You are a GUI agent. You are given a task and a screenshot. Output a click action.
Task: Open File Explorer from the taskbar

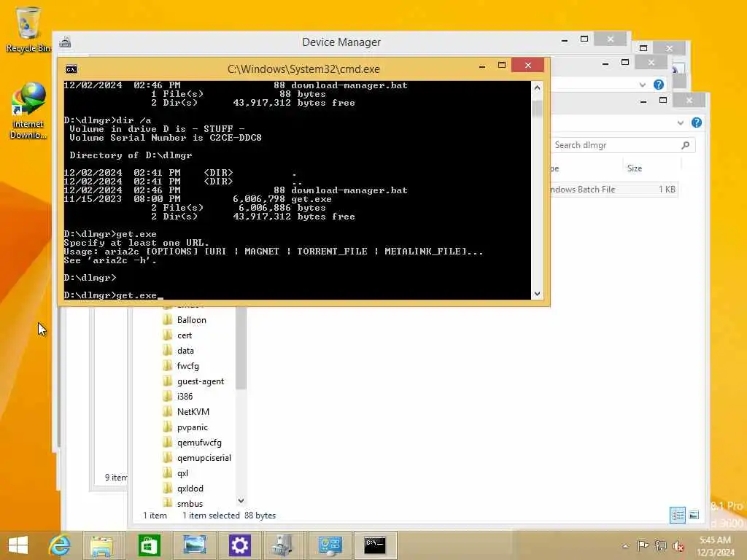(x=101, y=545)
